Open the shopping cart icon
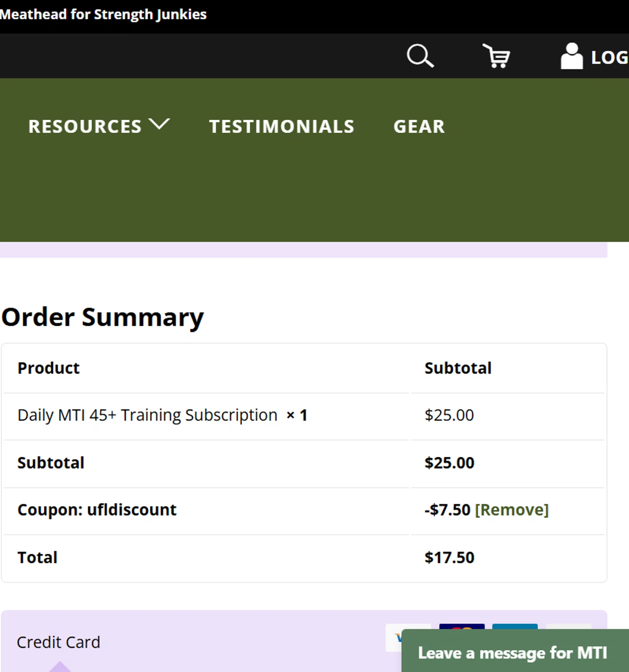The image size is (629, 672). coord(496,56)
